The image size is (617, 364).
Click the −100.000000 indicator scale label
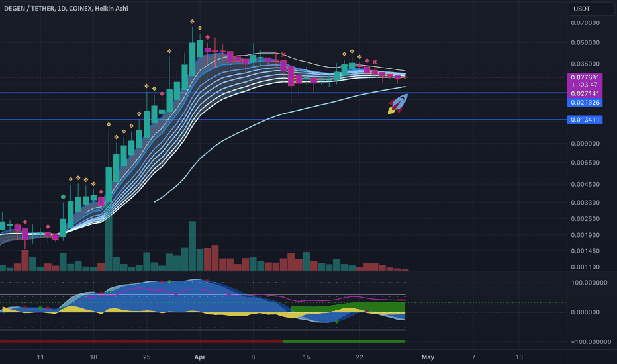pyautogui.click(x=591, y=341)
